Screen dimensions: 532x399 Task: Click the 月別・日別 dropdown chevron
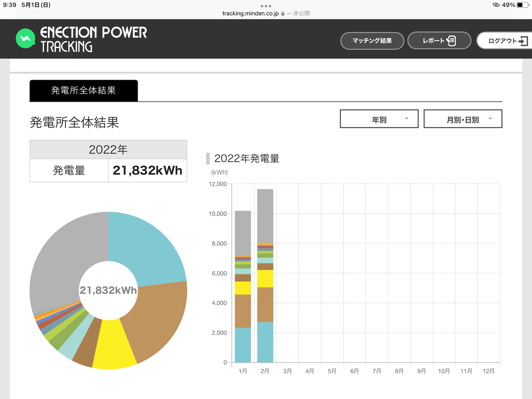(x=490, y=118)
